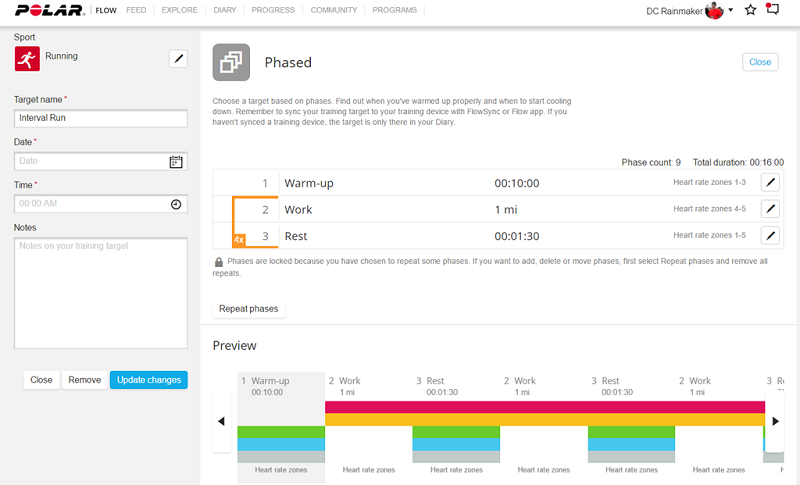Click the Notes text area
Screen dimensions: 800x485
click(x=101, y=293)
